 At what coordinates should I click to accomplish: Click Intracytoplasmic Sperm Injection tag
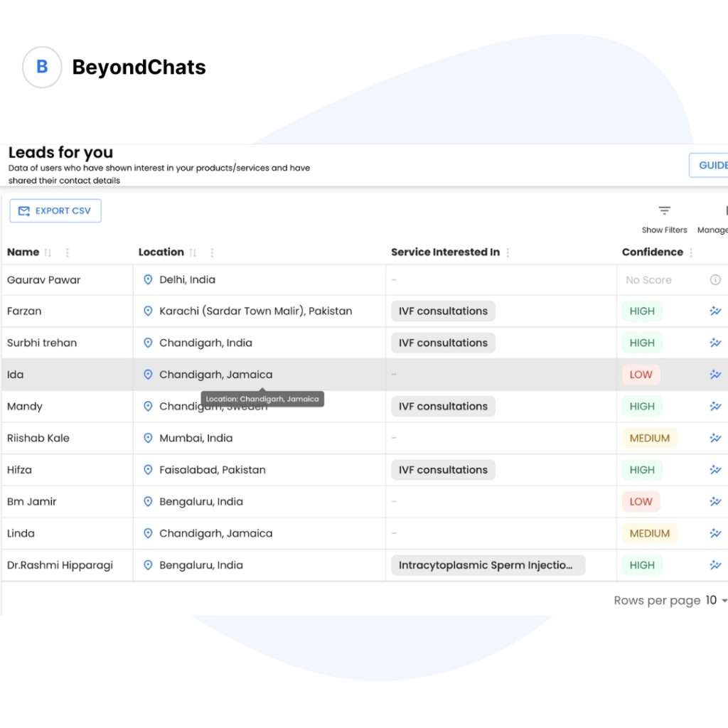click(x=488, y=565)
